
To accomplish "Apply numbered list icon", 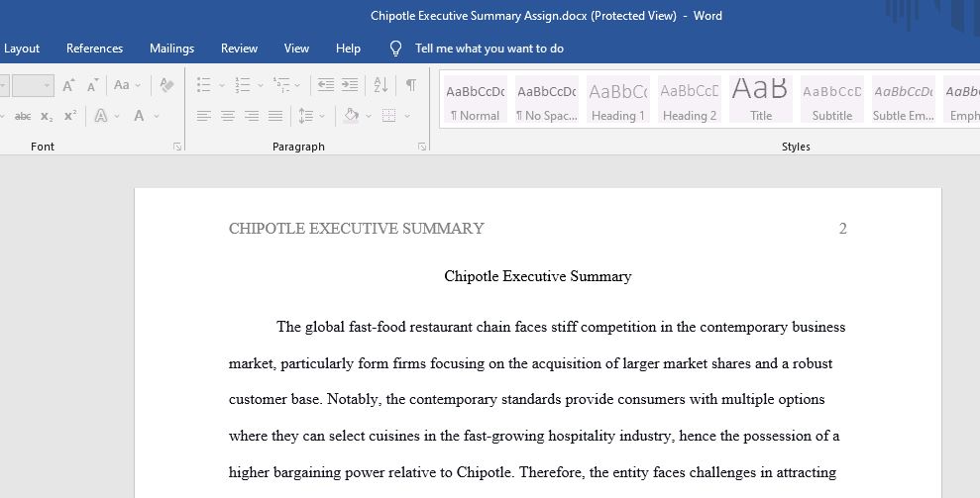I will tap(242, 85).
